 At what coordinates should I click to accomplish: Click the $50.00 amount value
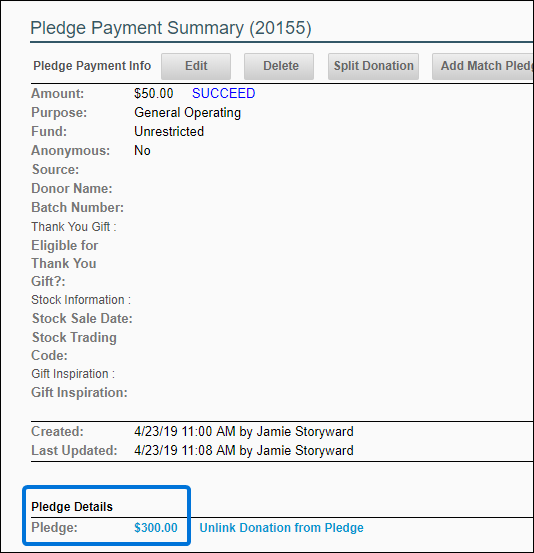[x=153, y=93]
